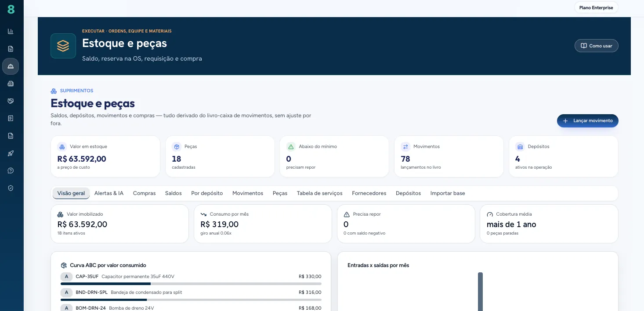Open the shield check icon in the sidebar

[11, 188]
